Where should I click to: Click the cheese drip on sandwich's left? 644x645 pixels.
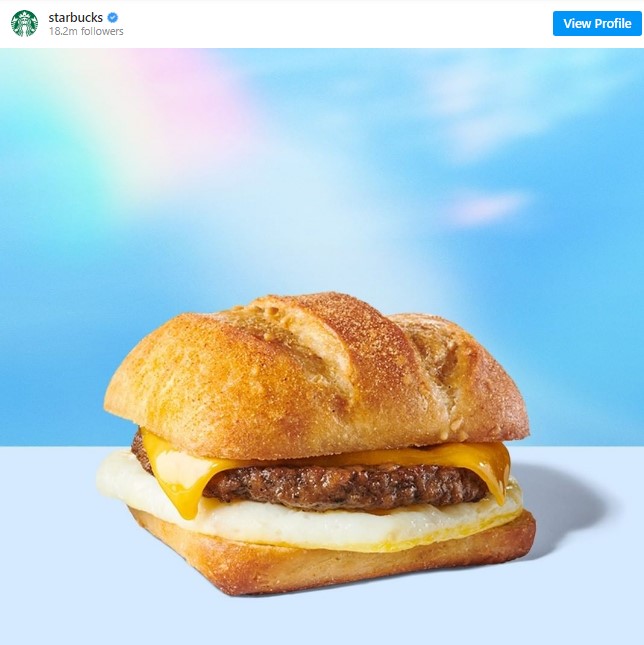tap(181, 490)
